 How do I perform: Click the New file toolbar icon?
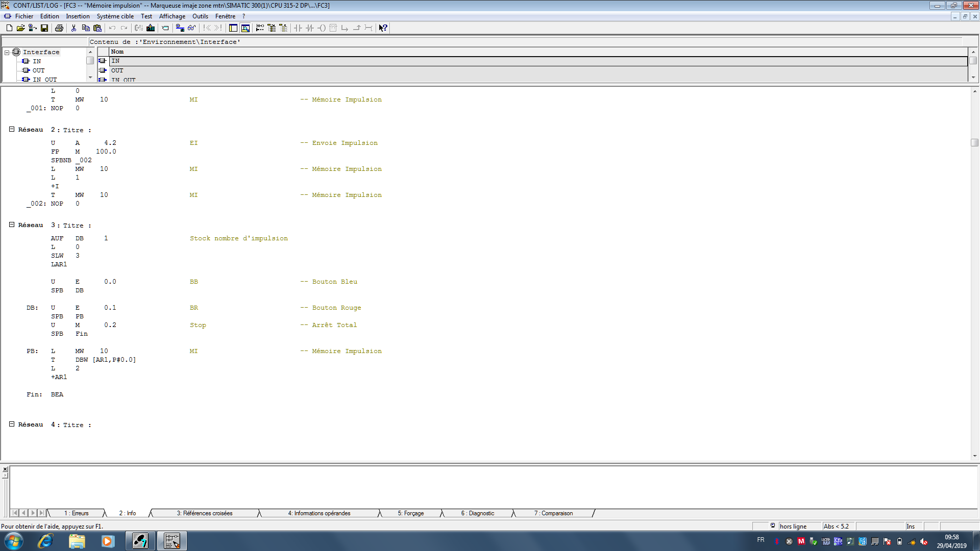coord(9,28)
